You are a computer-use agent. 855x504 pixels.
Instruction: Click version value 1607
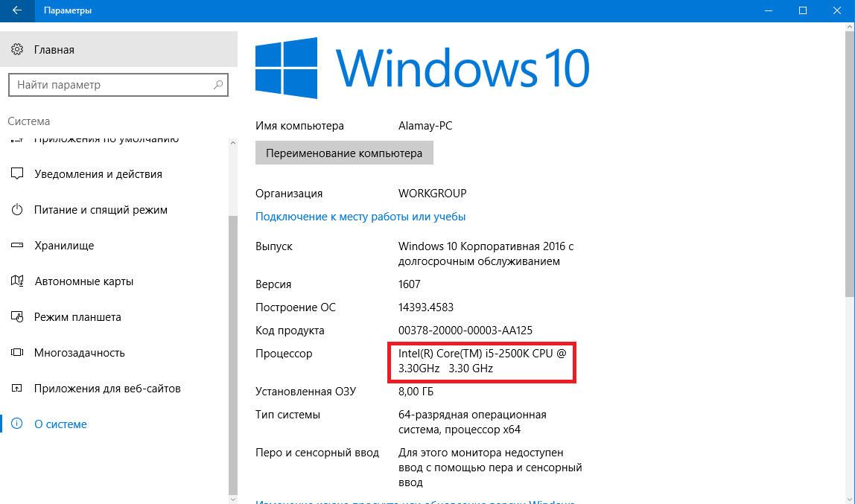410,284
